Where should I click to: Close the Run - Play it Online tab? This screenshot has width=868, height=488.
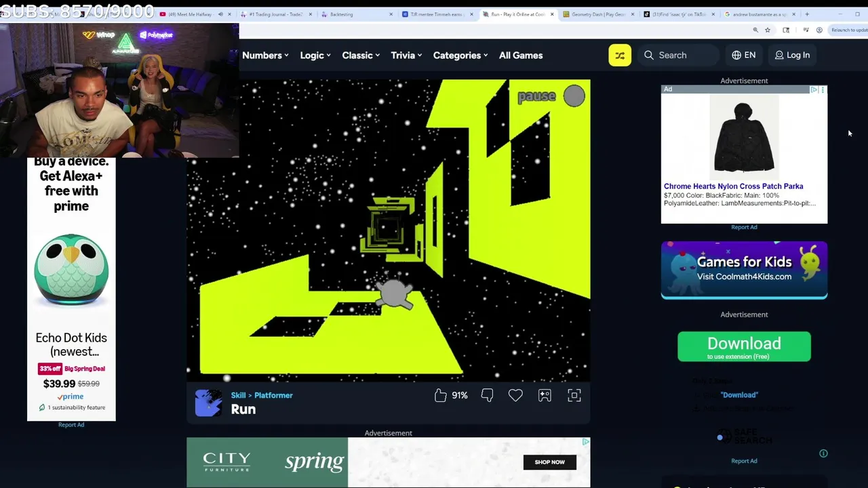552,14
